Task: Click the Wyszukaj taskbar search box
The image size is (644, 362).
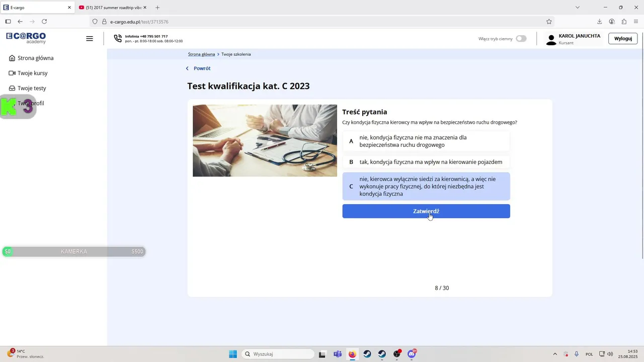Action: click(x=278, y=354)
